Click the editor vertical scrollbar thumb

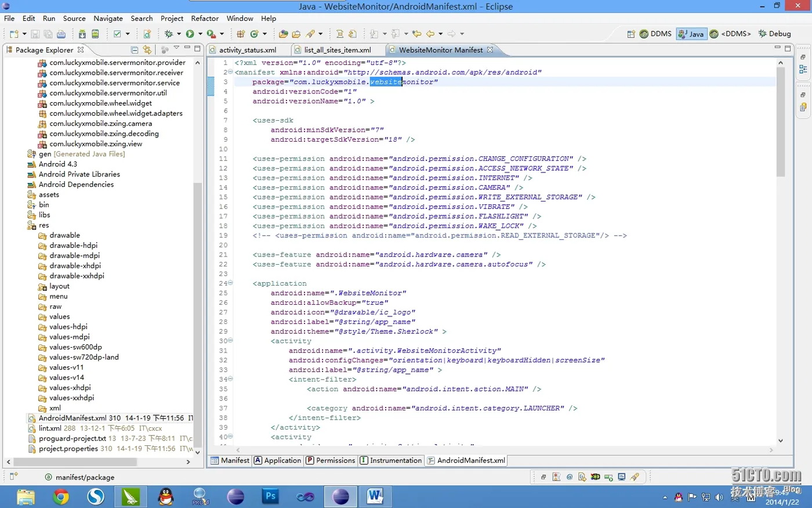tap(780, 122)
